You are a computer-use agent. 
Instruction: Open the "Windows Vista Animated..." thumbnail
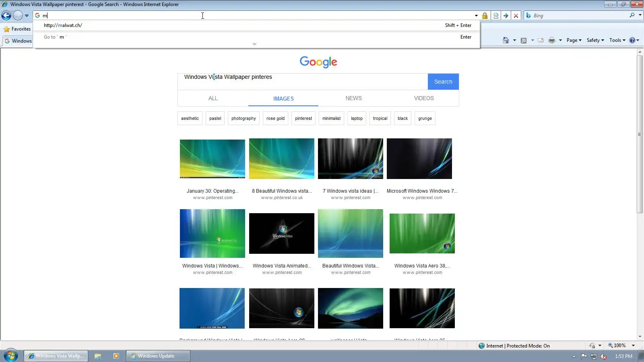point(282,233)
